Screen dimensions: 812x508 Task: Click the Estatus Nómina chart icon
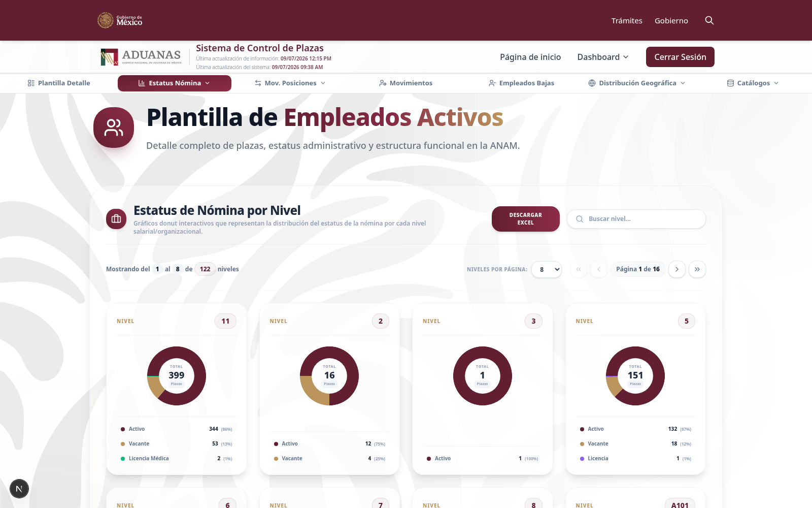[142, 83]
